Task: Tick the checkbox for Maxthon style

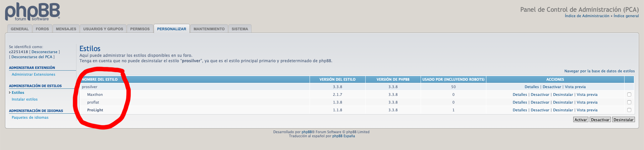Action: tap(629, 95)
